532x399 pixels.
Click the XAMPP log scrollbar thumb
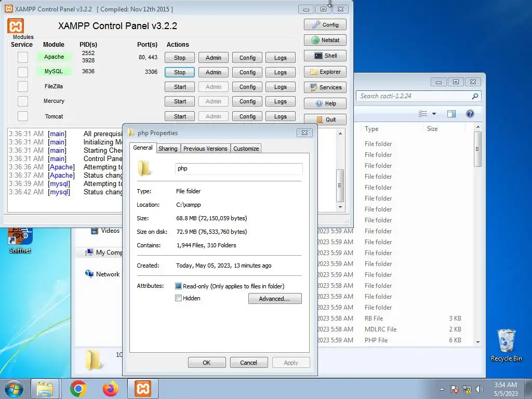pos(340,185)
